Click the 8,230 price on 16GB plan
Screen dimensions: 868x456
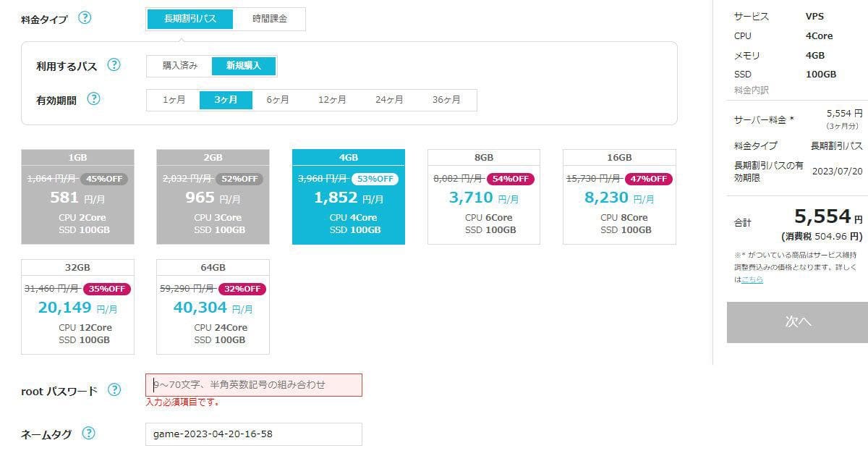click(x=607, y=198)
